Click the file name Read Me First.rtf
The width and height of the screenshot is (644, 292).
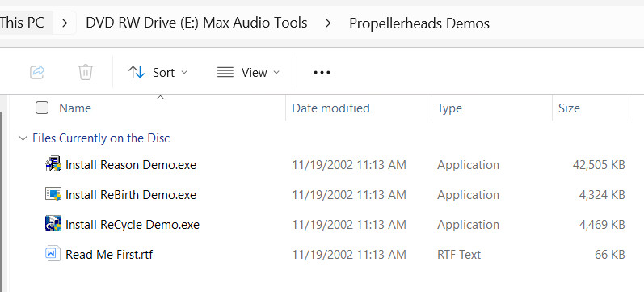109,254
